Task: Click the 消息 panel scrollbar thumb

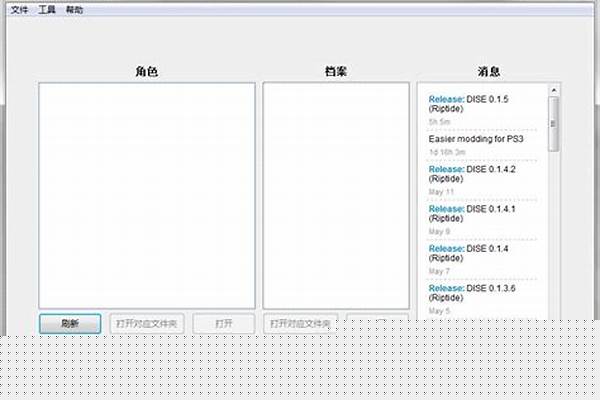Action: tap(554, 124)
